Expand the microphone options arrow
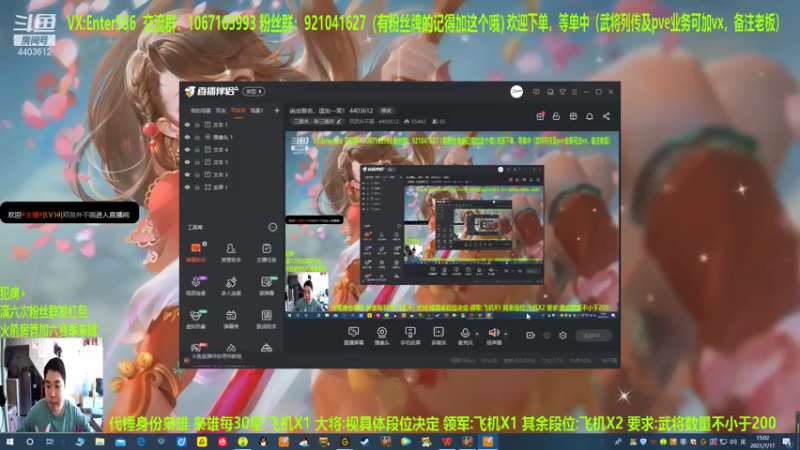The height and width of the screenshot is (450, 800). pyautogui.click(x=477, y=334)
